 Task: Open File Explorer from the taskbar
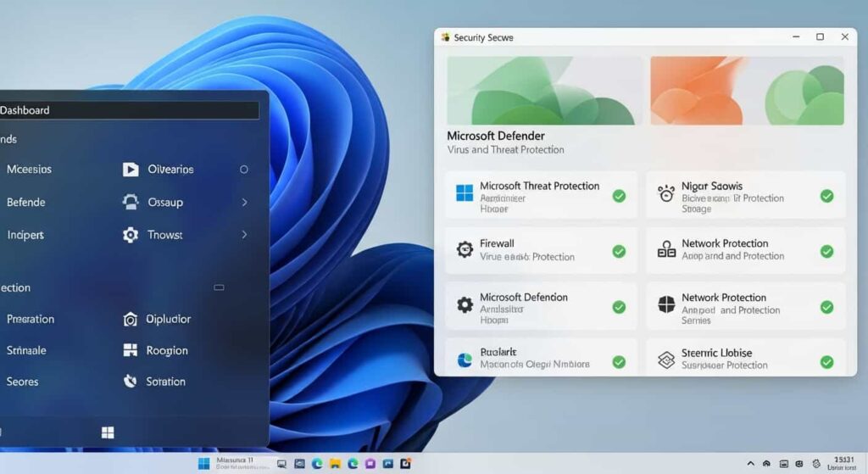(335, 464)
